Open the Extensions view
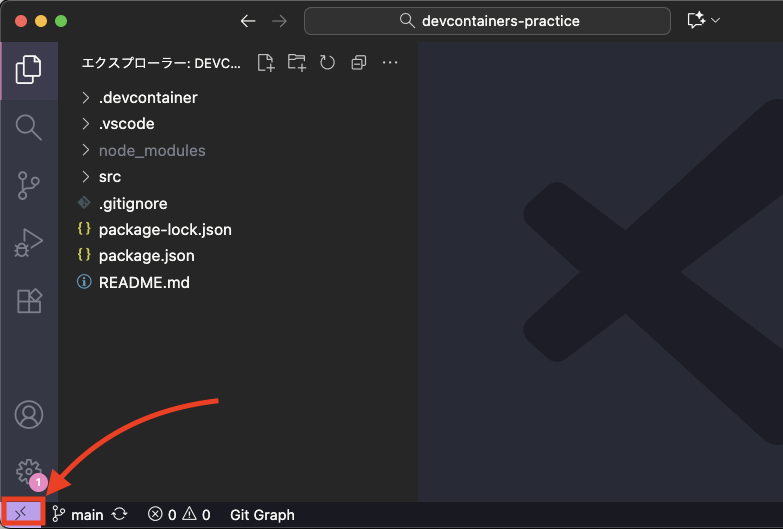 (29, 301)
